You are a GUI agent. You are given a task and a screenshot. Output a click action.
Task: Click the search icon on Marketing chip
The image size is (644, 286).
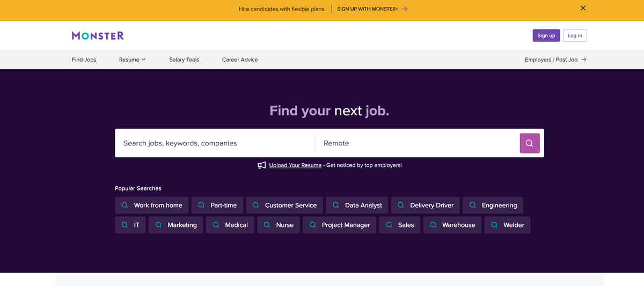(x=158, y=225)
